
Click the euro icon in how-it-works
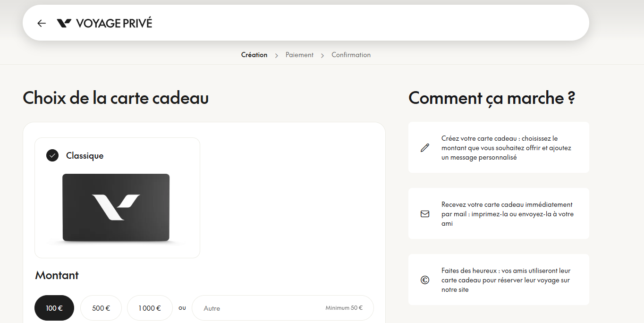(425, 280)
